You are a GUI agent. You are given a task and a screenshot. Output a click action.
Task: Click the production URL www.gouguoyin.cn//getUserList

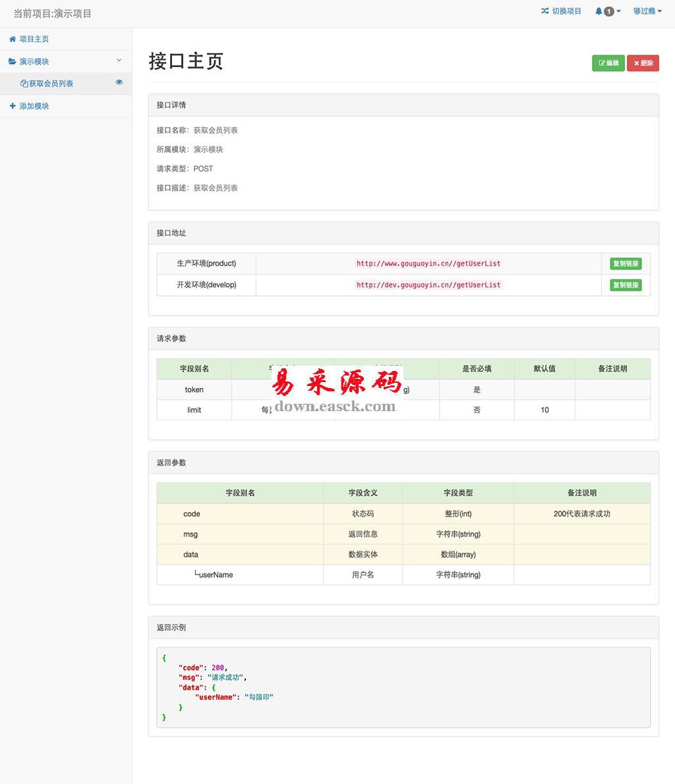click(x=428, y=264)
